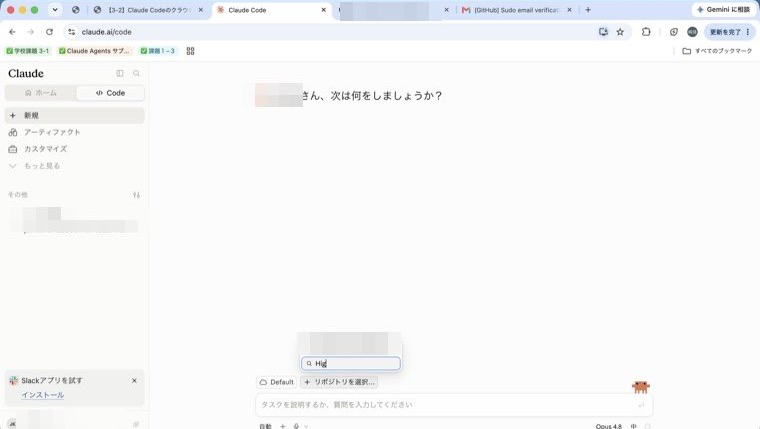The height and width of the screenshot is (429, 760).
Task: Close the GitHub Sudo email tab
Action: pyautogui.click(x=570, y=10)
